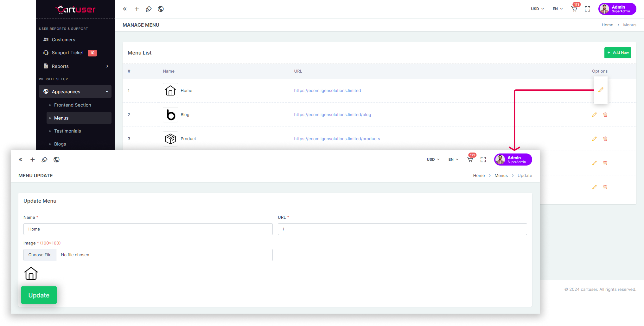Click the Choose File button for image
644x326 pixels.
tap(40, 255)
